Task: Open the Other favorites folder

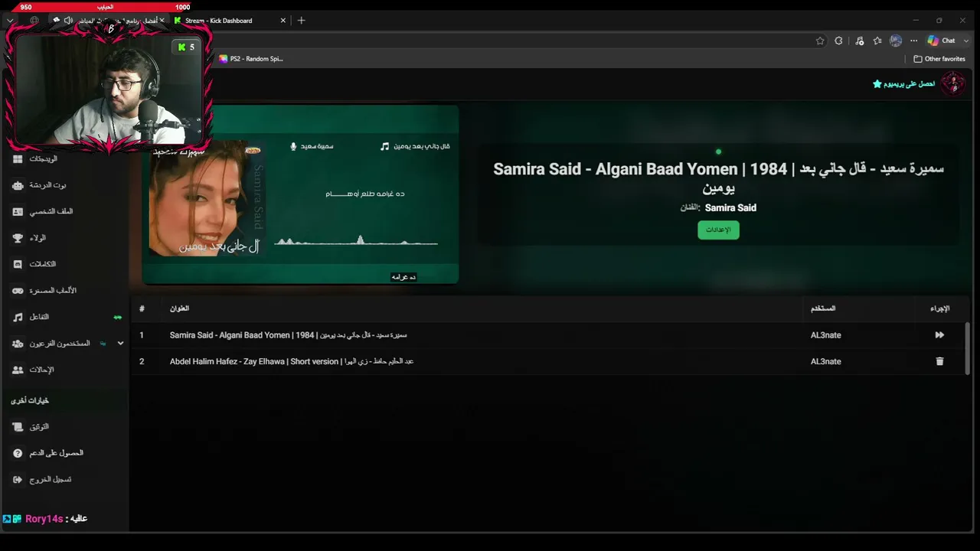Action: click(939, 59)
